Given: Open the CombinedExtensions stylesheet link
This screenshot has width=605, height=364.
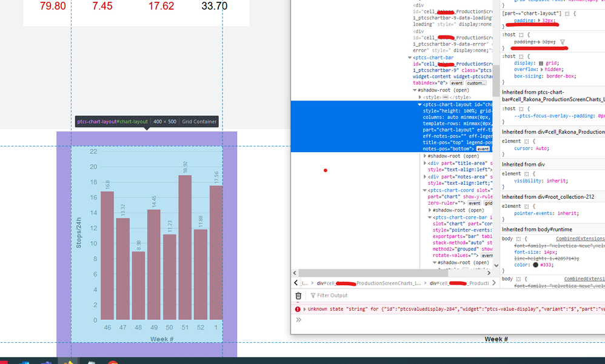Looking at the screenshot, I should 580,239.
